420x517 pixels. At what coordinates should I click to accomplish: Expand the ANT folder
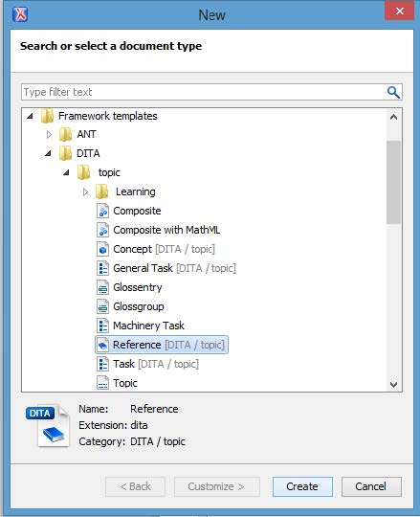[49, 135]
